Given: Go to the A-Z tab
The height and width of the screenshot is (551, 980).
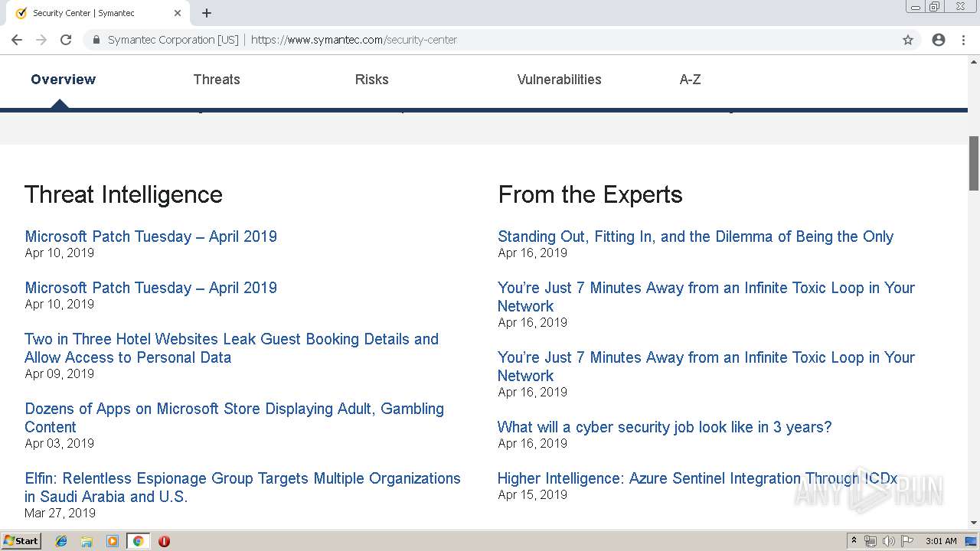Looking at the screenshot, I should point(691,80).
